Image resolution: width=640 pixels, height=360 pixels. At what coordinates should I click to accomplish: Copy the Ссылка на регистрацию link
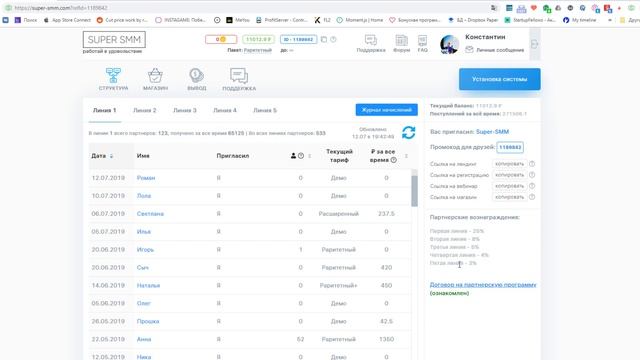click(509, 175)
